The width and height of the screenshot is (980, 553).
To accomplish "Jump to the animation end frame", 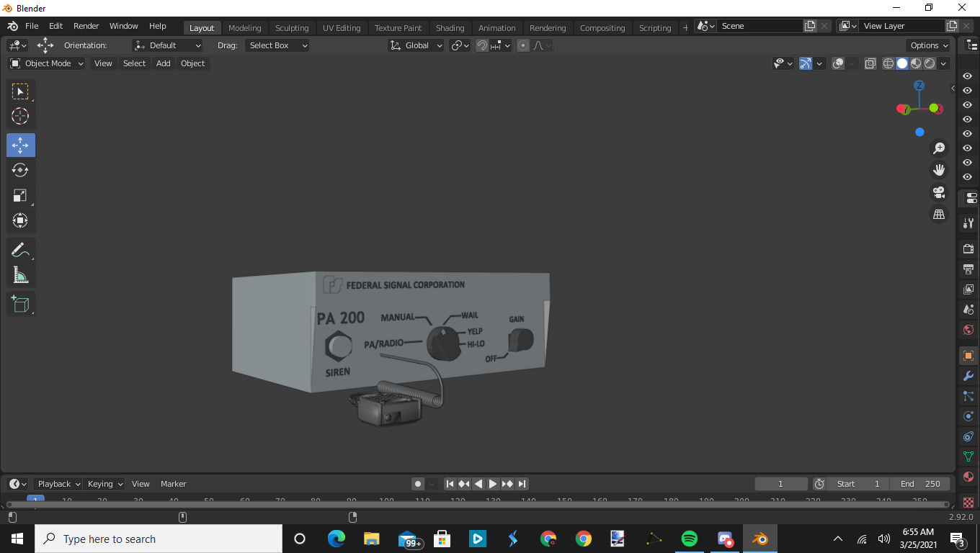I will 522,484.
